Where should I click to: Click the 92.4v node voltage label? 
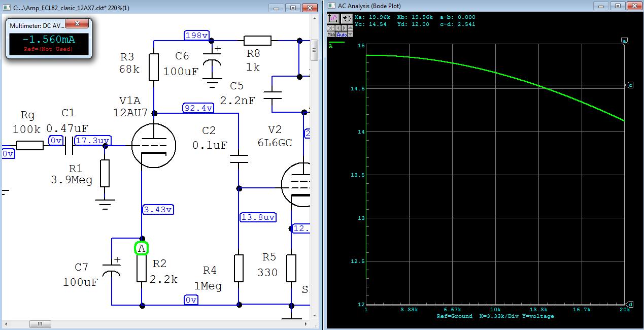198,108
